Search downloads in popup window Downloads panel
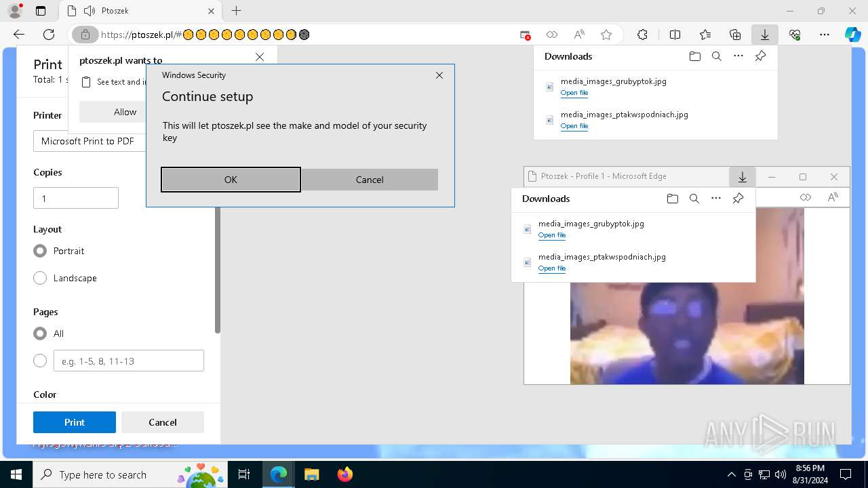The image size is (868, 488). (x=694, y=199)
